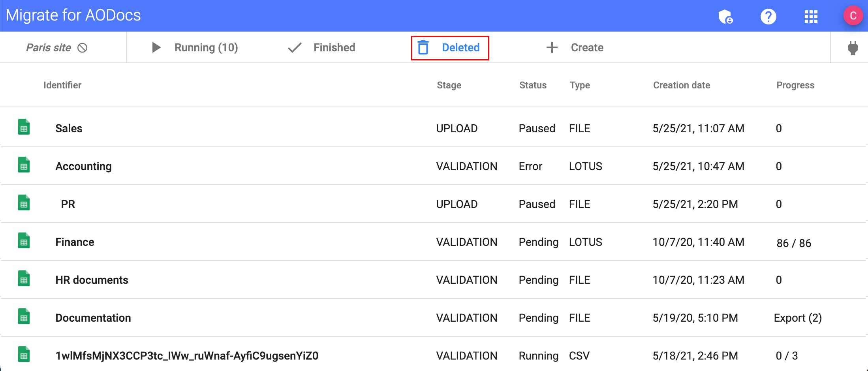Click the VALIDATION stage in Accounting row

click(x=466, y=166)
